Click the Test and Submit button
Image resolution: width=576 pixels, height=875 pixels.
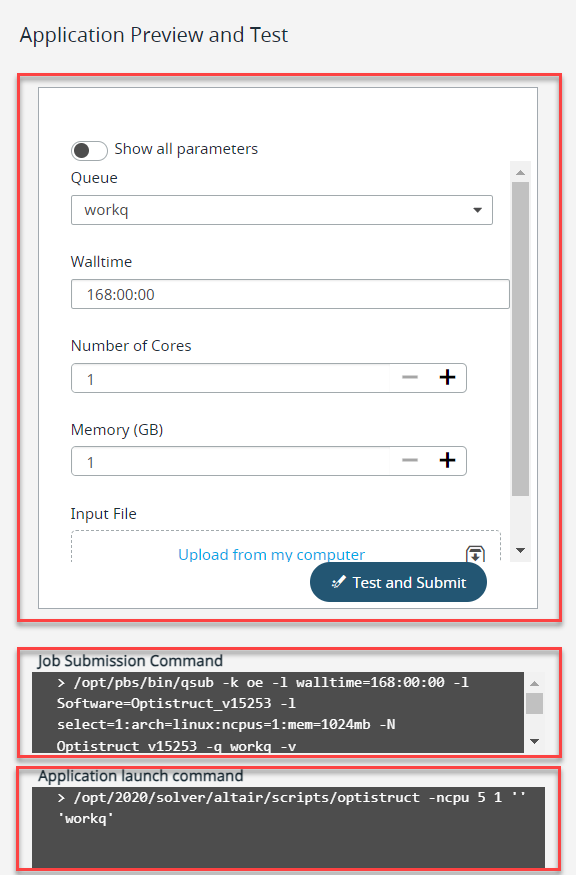398,582
